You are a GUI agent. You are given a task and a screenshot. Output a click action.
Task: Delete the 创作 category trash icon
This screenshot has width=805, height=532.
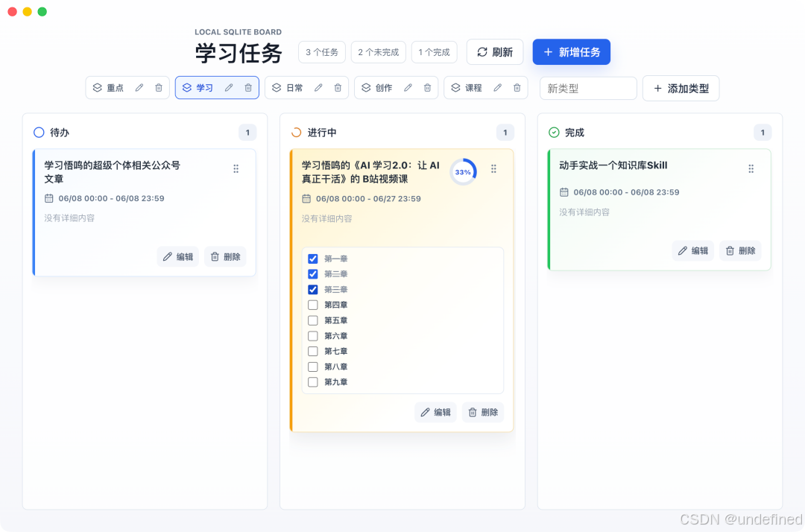(x=428, y=88)
